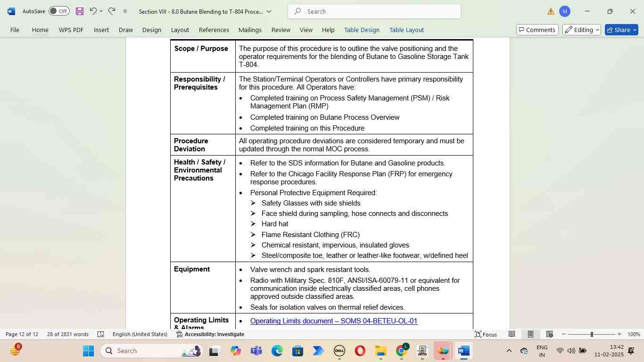Open the Comments pane

(537, 30)
